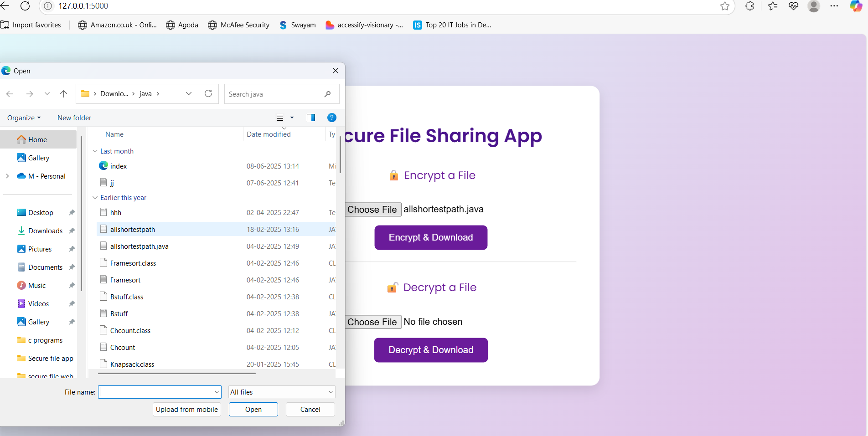Open browser Settings and more menu
Image resolution: width=868 pixels, height=436 pixels.
pyautogui.click(x=834, y=6)
